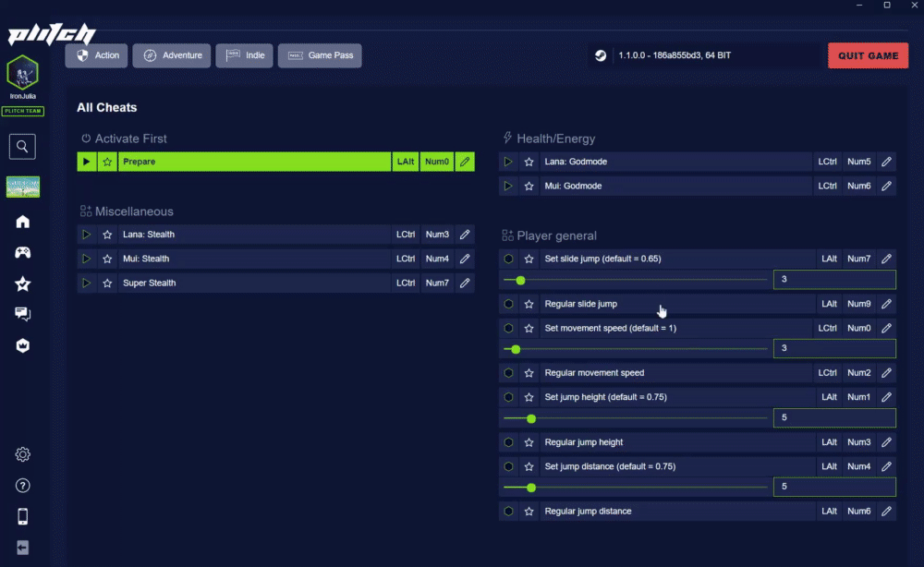Edit hotkey for Lana: Godmode
This screenshot has width=924, height=567.
point(886,162)
